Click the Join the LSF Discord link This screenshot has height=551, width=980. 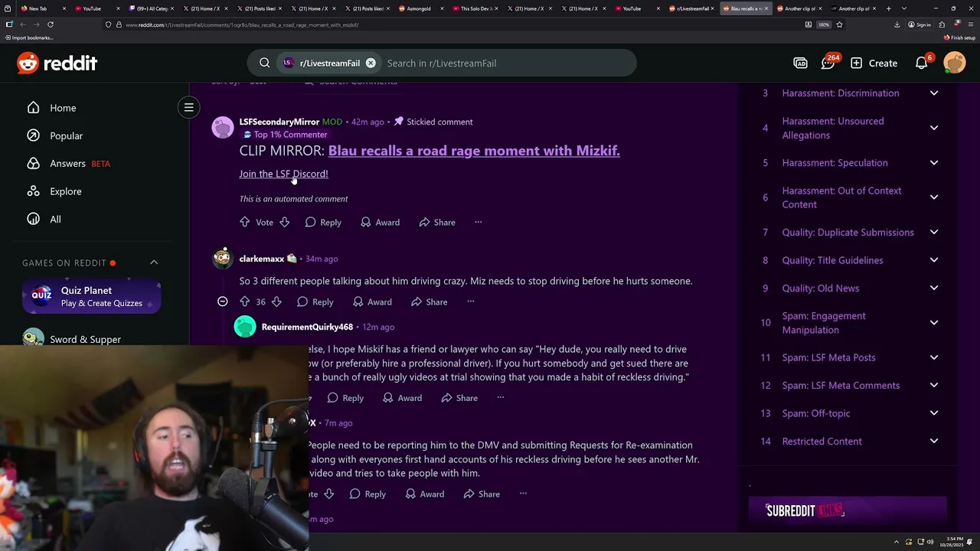[x=283, y=174]
